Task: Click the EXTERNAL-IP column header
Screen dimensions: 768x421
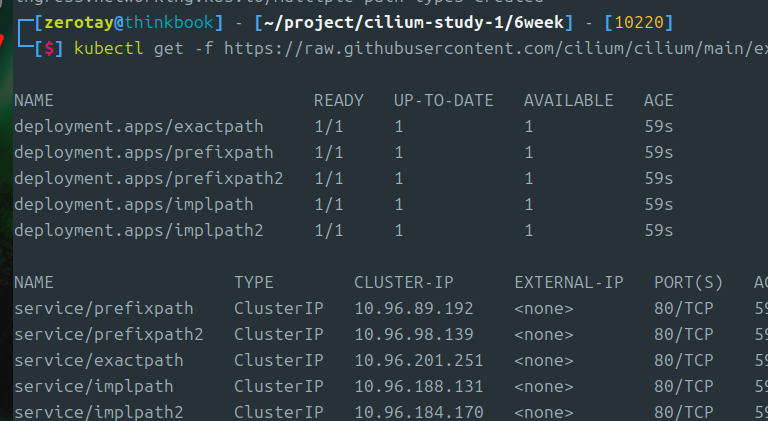Action: [568, 282]
